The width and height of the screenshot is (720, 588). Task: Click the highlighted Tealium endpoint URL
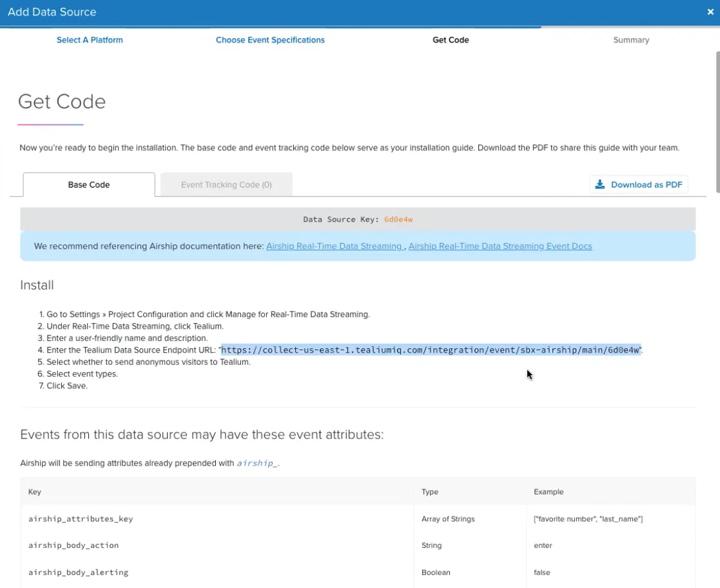point(431,350)
